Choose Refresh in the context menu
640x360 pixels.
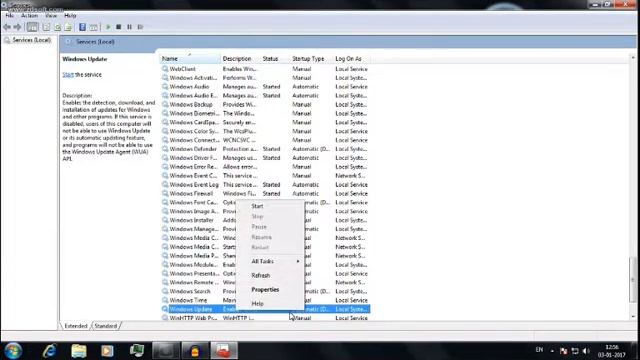tap(270, 276)
